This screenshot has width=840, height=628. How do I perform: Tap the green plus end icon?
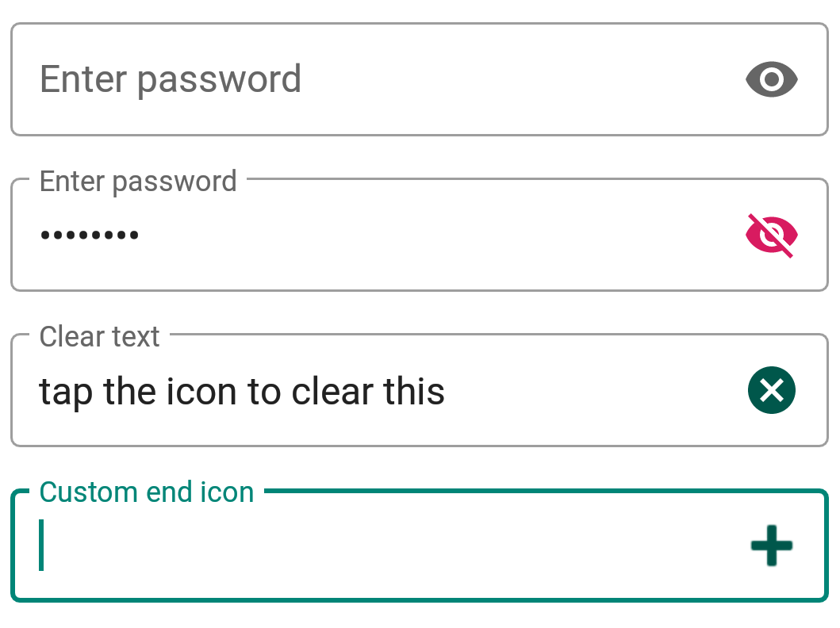click(772, 546)
